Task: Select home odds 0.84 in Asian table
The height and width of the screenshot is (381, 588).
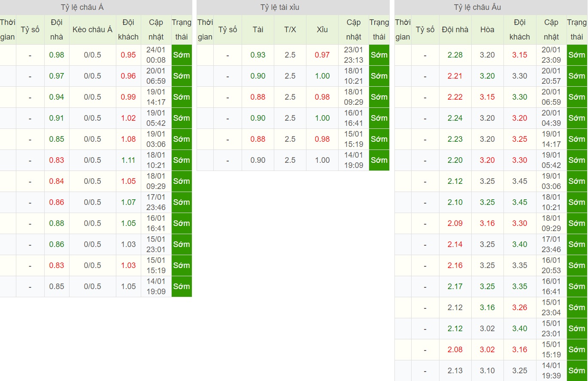Action: click(57, 181)
